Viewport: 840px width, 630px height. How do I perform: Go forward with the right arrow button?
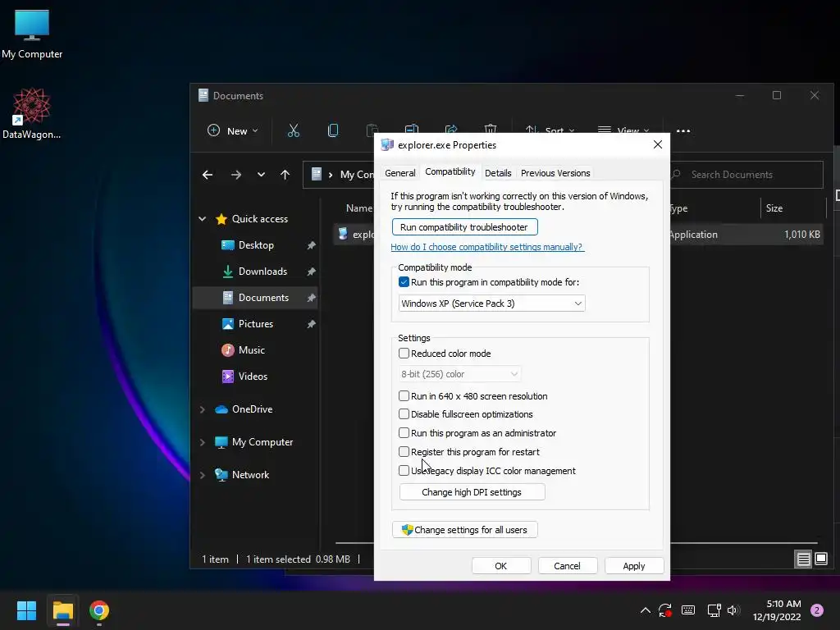[x=235, y=175]
